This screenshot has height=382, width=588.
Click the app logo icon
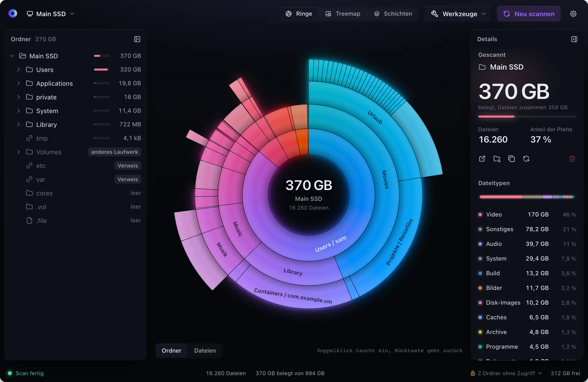coord(12,13)
